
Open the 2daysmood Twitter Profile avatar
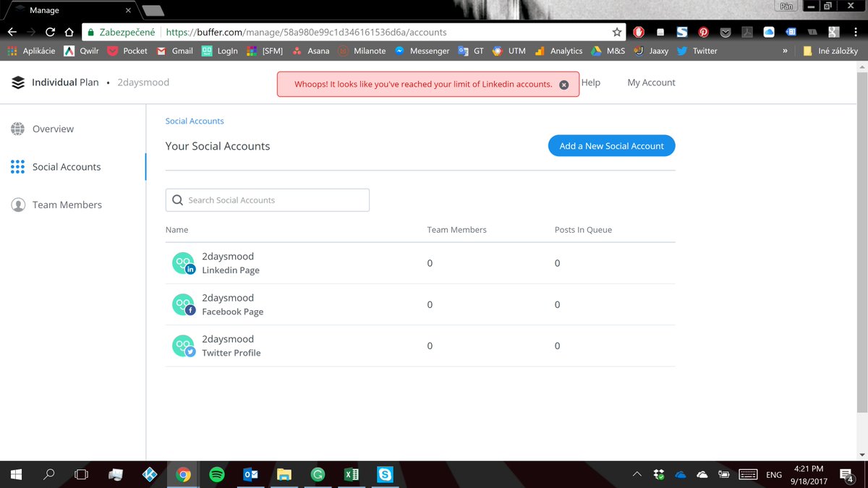[184, 346]
